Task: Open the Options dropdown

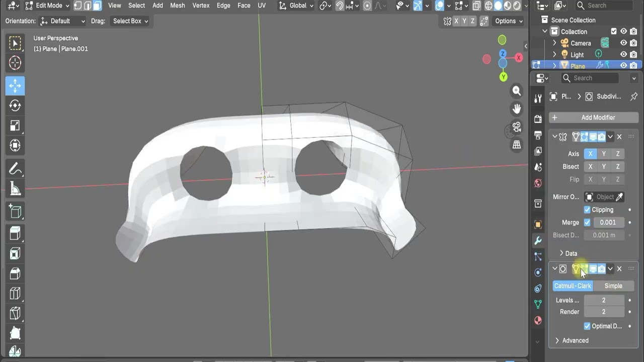Action: click(x=508, y=21)
